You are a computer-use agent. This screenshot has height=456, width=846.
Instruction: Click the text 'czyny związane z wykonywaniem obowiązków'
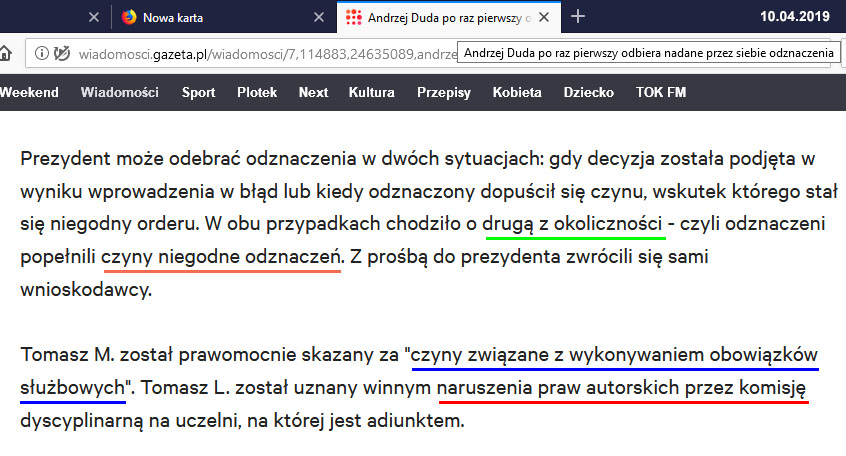coord(614,355)
